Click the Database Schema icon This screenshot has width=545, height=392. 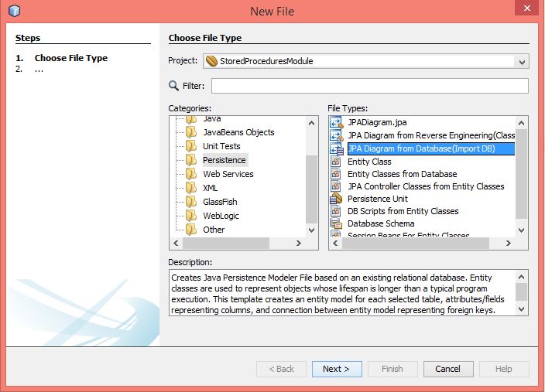pyautogui.click(x=336, y=223)
